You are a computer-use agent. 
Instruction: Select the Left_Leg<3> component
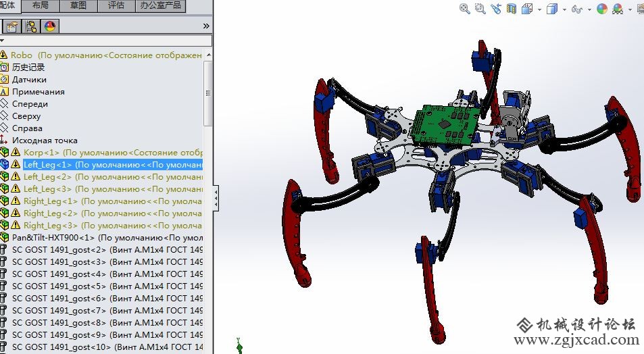point(113,189)
